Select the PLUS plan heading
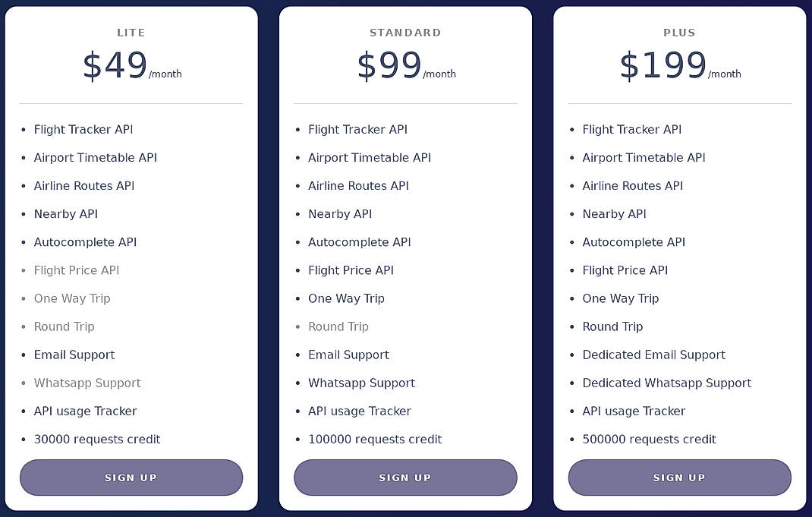The image size is (812, 517). 679,33
